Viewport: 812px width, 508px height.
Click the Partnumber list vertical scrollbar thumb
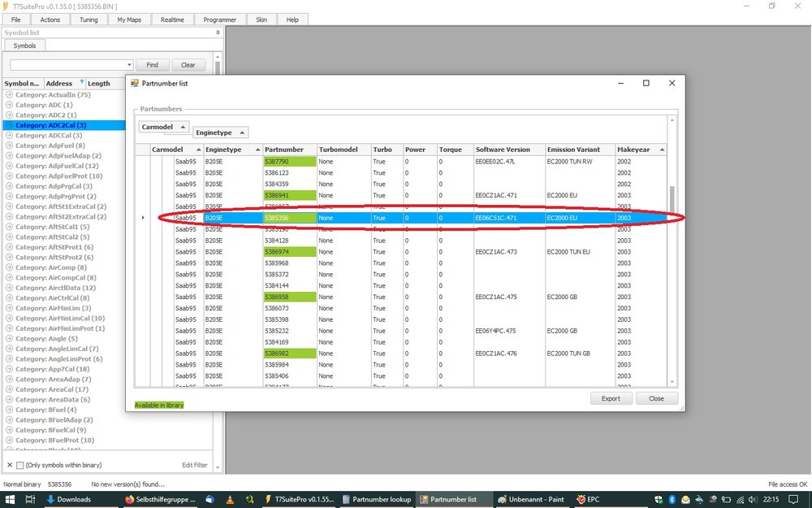(672, 199)
